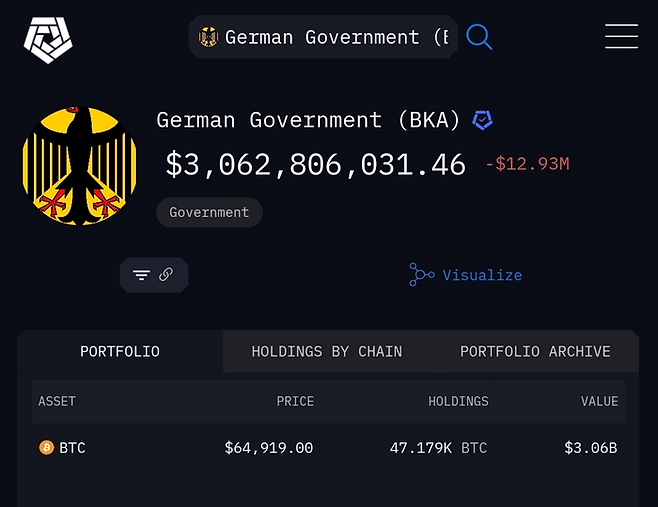Sort by the Holdings column header
This screenshot has height=507, width=658.
458,401
